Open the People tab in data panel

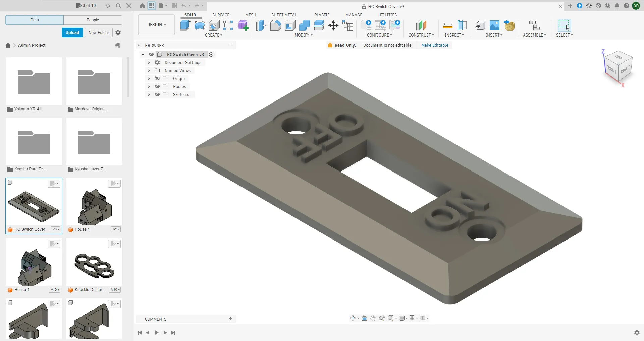point(93,20)
